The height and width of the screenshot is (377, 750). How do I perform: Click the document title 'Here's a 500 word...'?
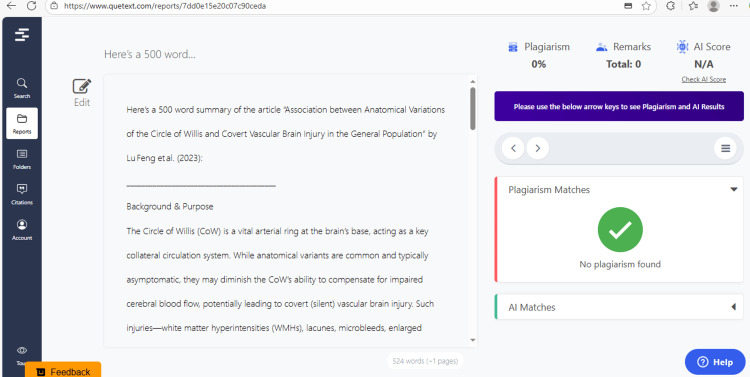click(150, 54)
